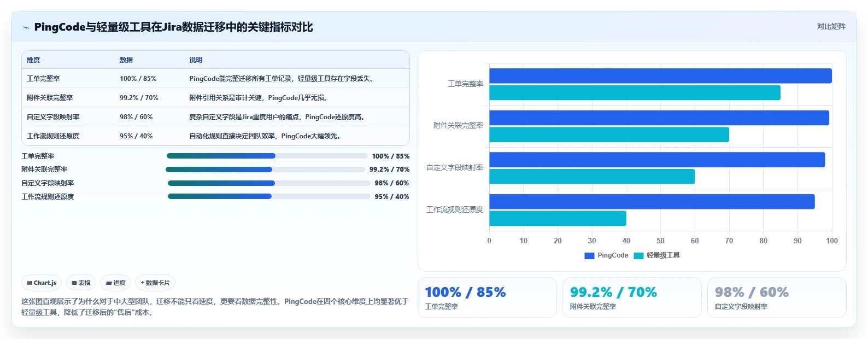Click the main title PingCode与轻量级工具
The height and width of the screenshot is (339, 868).
[173, 27]
